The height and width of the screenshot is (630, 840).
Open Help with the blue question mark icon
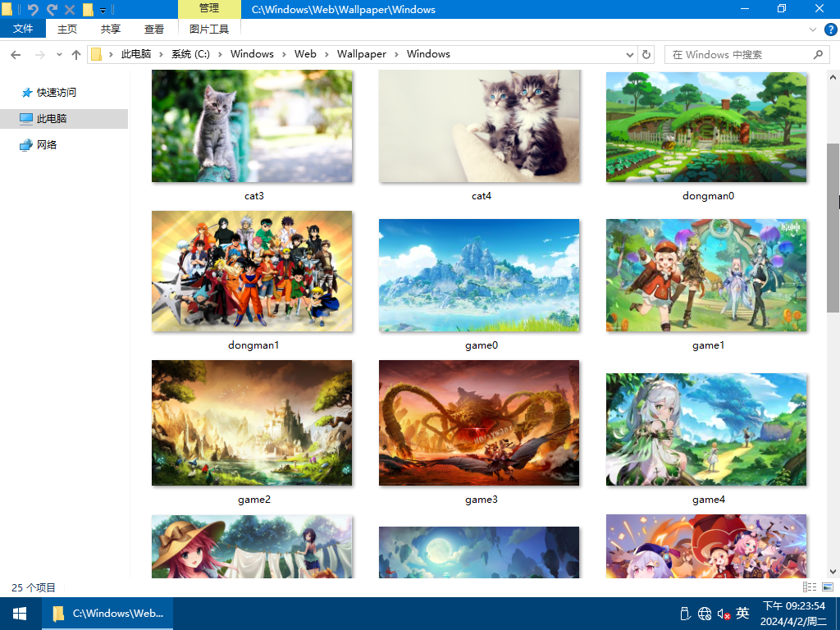tap(830, 29)
